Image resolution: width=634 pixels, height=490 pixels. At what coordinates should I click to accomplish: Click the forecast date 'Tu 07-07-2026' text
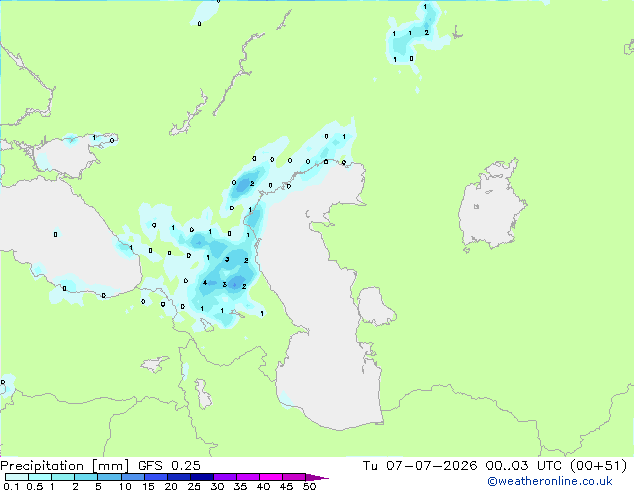coord(420,466)
